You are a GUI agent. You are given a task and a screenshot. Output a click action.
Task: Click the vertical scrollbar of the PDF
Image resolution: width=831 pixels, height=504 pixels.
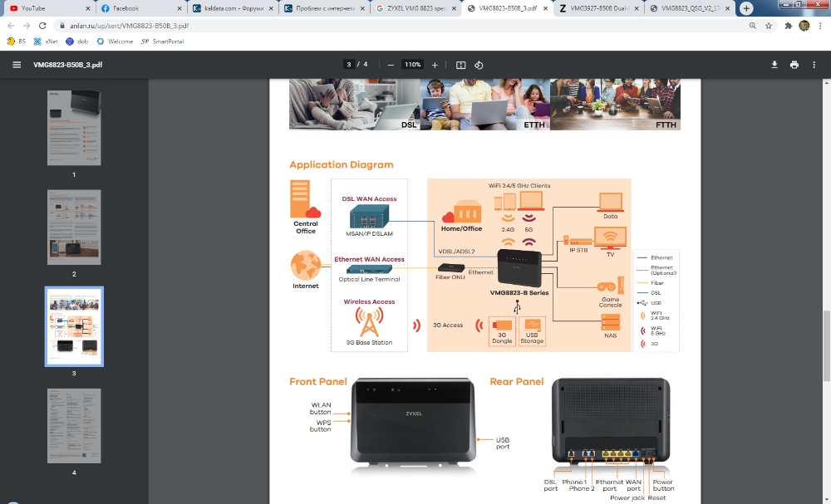826,345
